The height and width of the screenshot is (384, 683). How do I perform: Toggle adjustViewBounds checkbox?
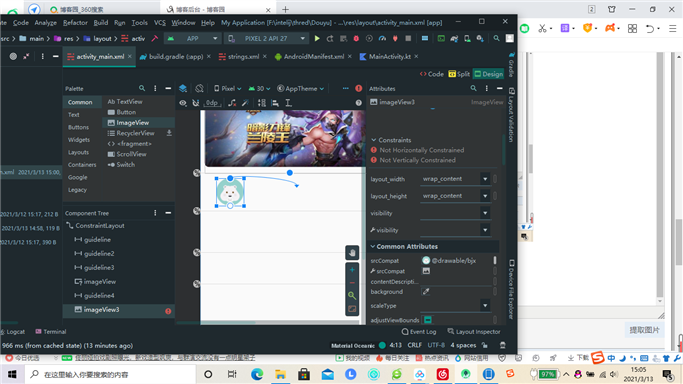tap(428, 320)
